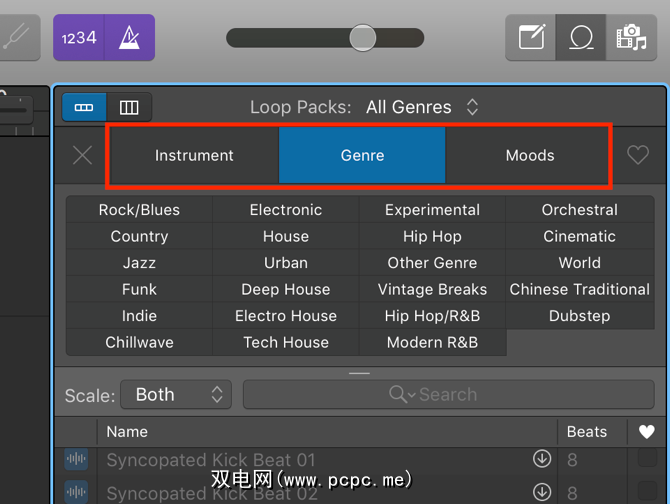Select the Hip Hop genre button
This screenshot has height=504, width=670.
pos(432,236)
